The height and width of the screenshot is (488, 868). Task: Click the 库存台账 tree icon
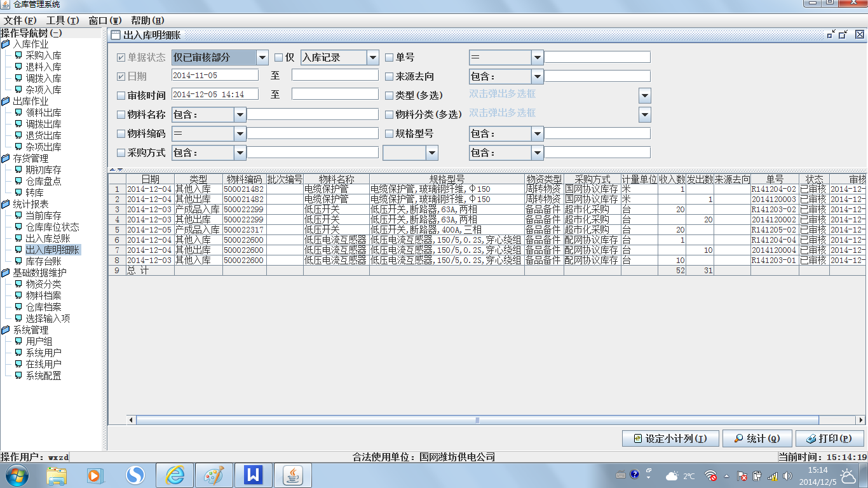click(x=18, y=261)
